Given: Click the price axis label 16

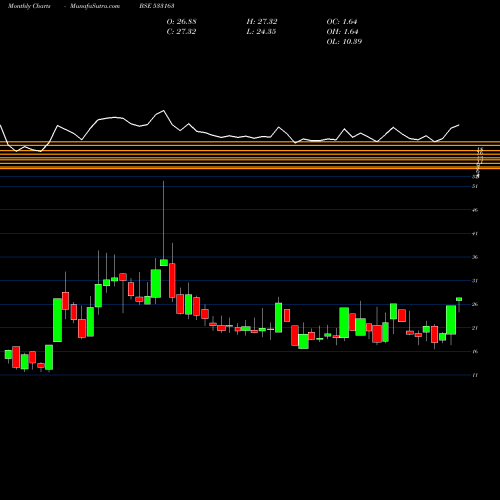Looking at the screenshot, I should [475, 351].
